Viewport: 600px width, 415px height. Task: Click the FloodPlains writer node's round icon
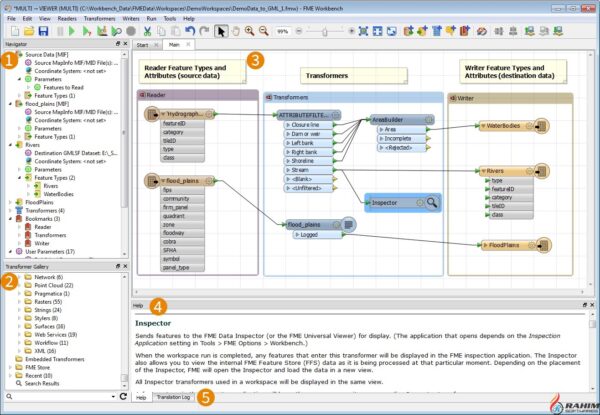click(543, 245)
